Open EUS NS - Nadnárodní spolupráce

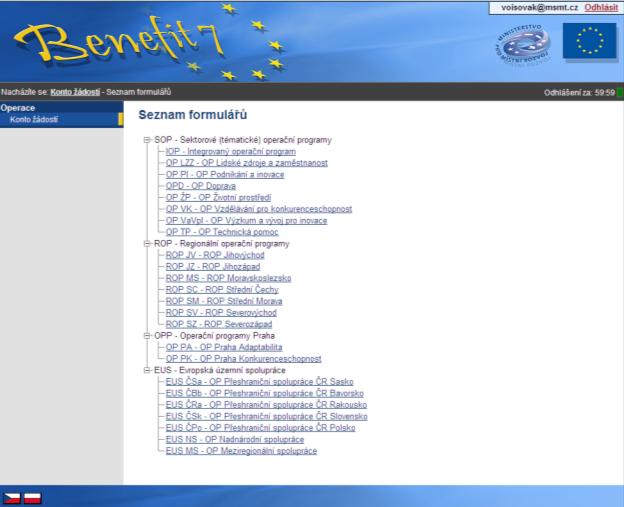click(x=235, y=440)
